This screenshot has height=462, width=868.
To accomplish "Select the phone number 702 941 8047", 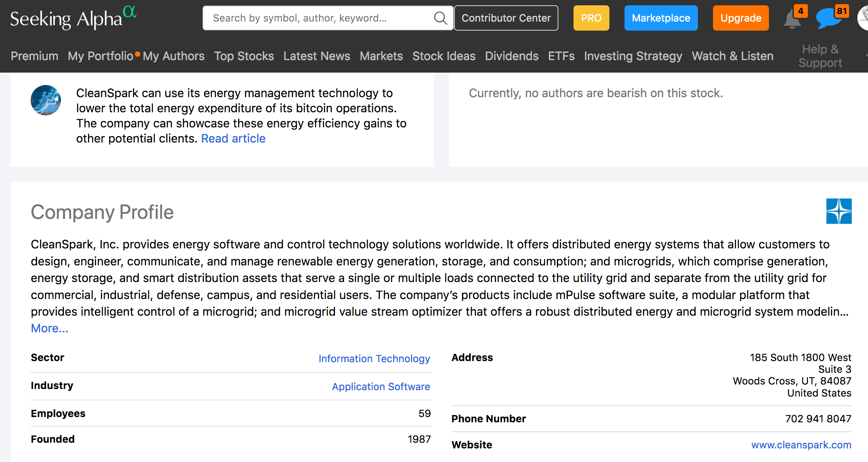I will pyautogui.click(x=818, y=419).
